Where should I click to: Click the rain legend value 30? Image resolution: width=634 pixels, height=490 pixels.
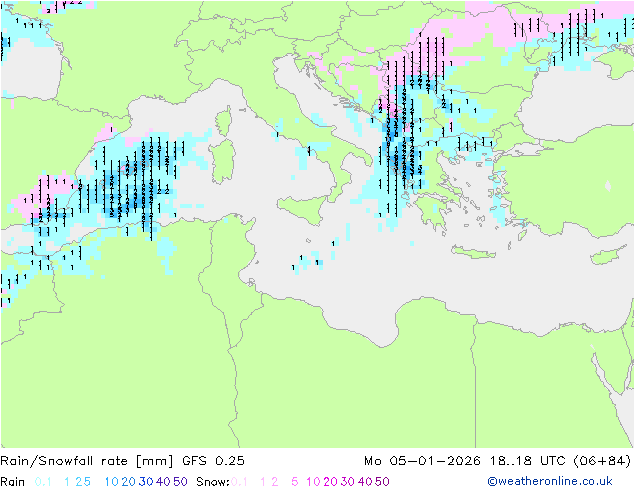tap(146, 482)
